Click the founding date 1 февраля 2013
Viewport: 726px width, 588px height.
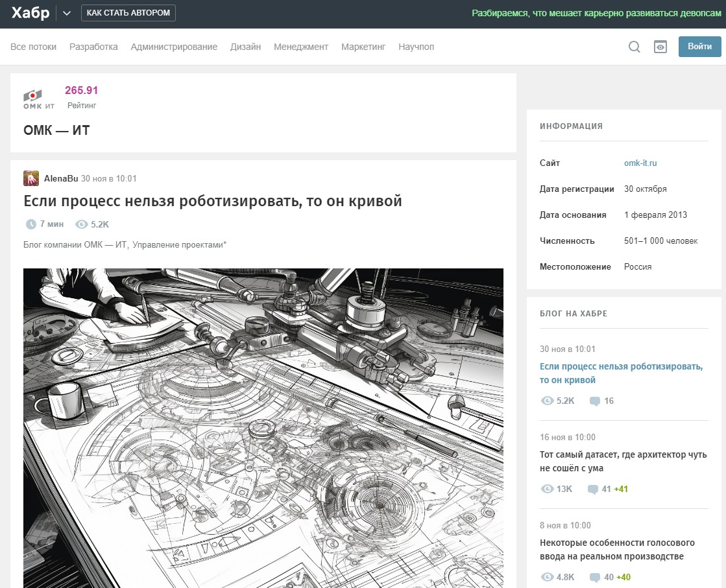click(x=656, y=215)
